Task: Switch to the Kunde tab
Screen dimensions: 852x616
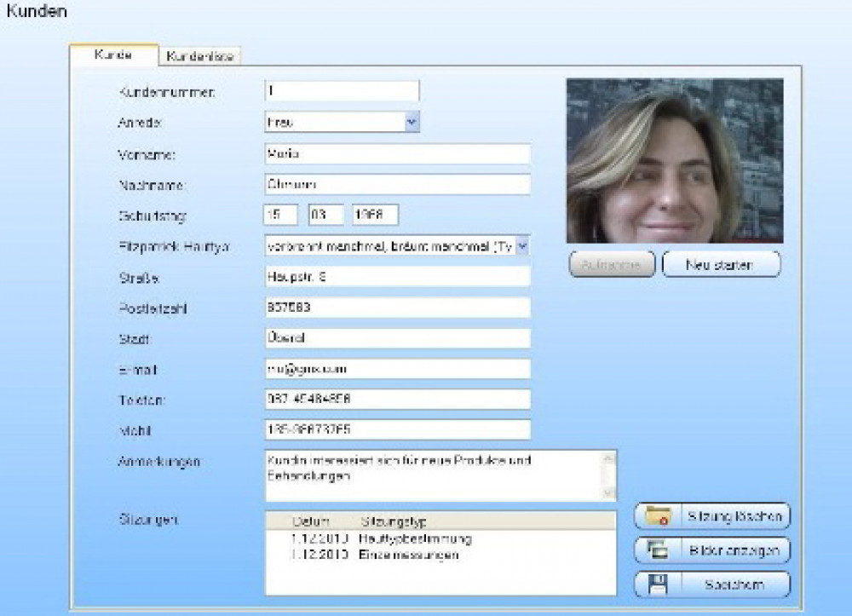Action: 113,55
